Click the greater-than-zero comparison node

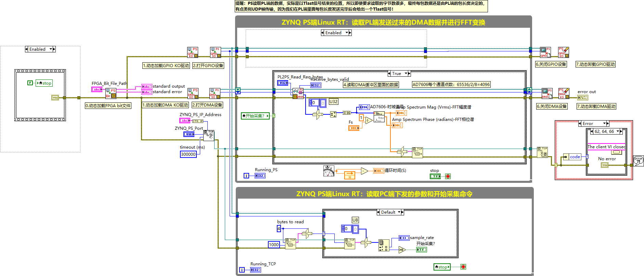coord(402,250)
